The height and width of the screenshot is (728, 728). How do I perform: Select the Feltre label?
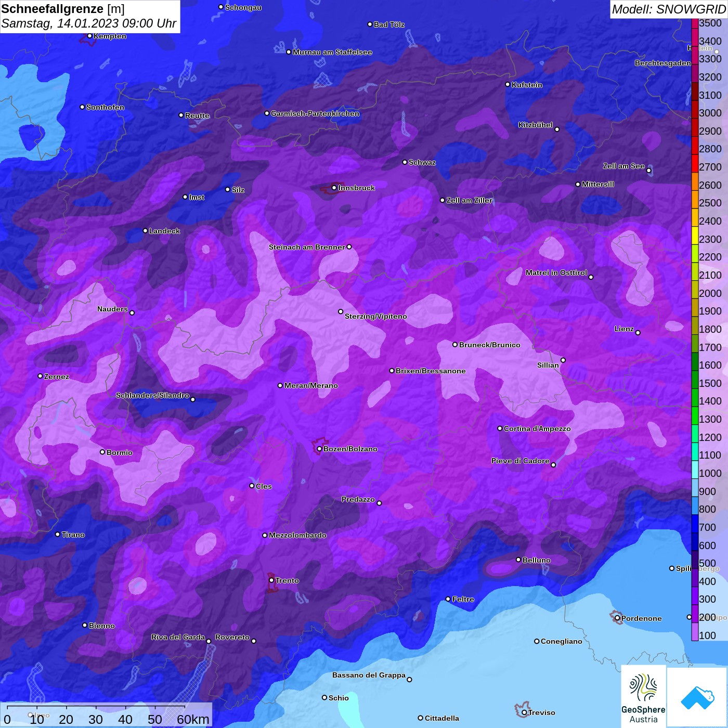click(463, 599)
